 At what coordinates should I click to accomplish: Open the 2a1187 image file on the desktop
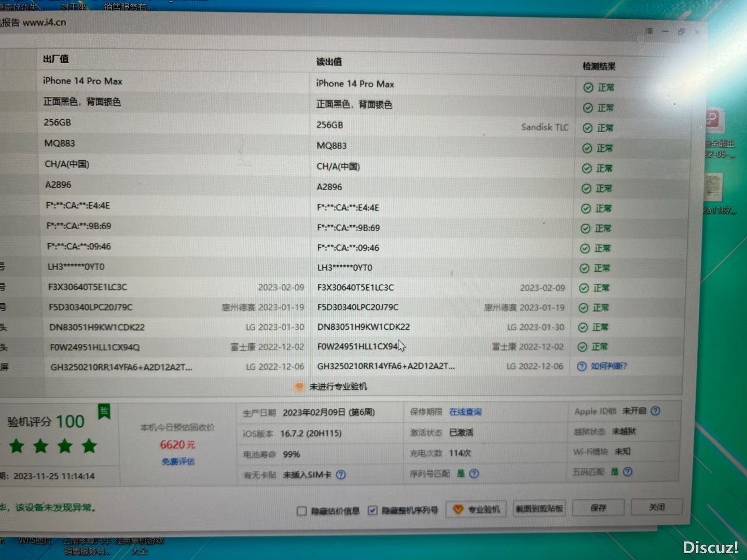pos(713,188)
